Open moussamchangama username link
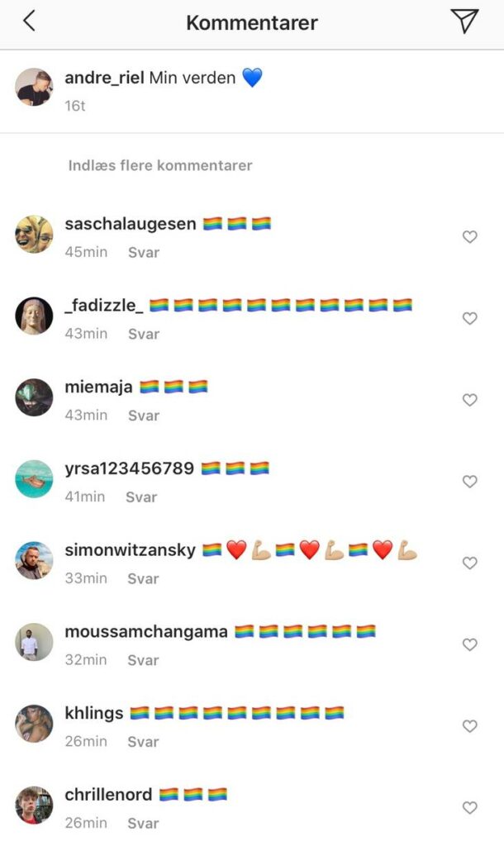The height and width of the screenshot is (846, 504). [x=146, y=631]
